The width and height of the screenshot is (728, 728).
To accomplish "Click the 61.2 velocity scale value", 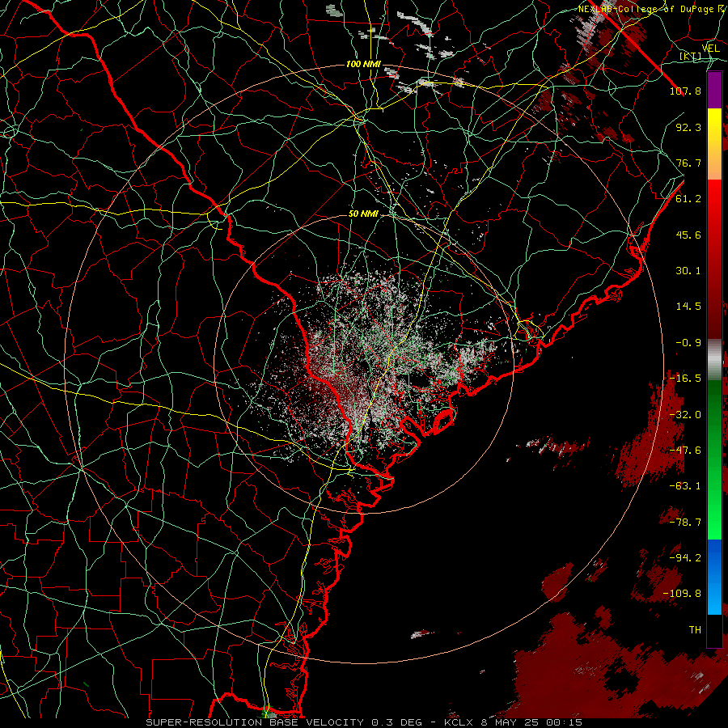I will [x=688, y=199].
